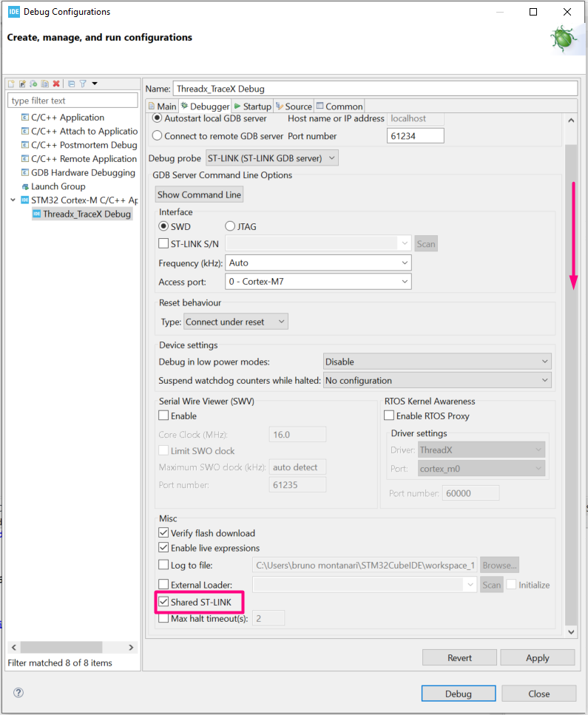Uncheck Enable live expressions

pyautogui.click(x=163, y=548)
